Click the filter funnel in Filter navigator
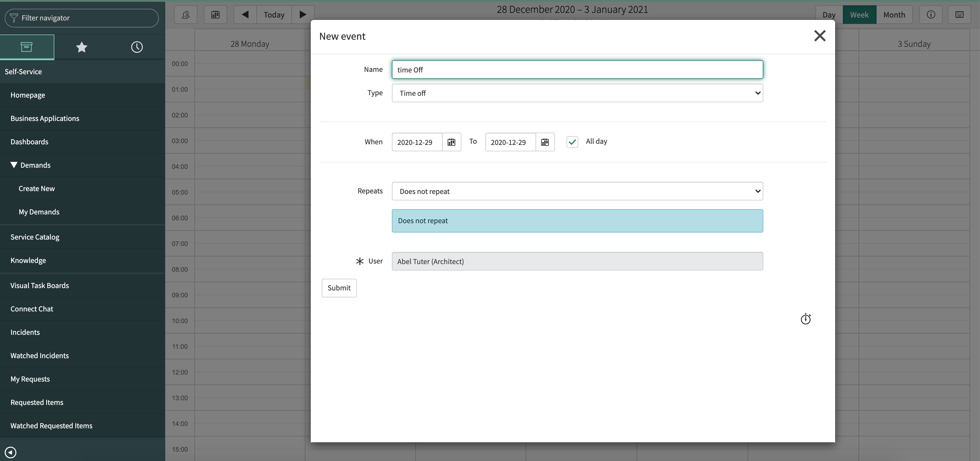This screenshot has height=461, width=980. (14, 18)
